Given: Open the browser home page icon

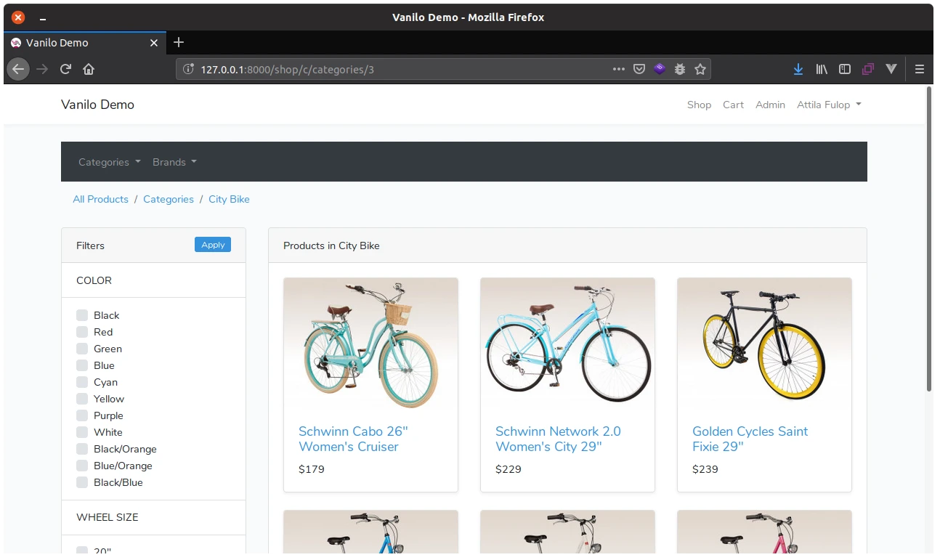Looking at the screenshot, I should point(89,69).
